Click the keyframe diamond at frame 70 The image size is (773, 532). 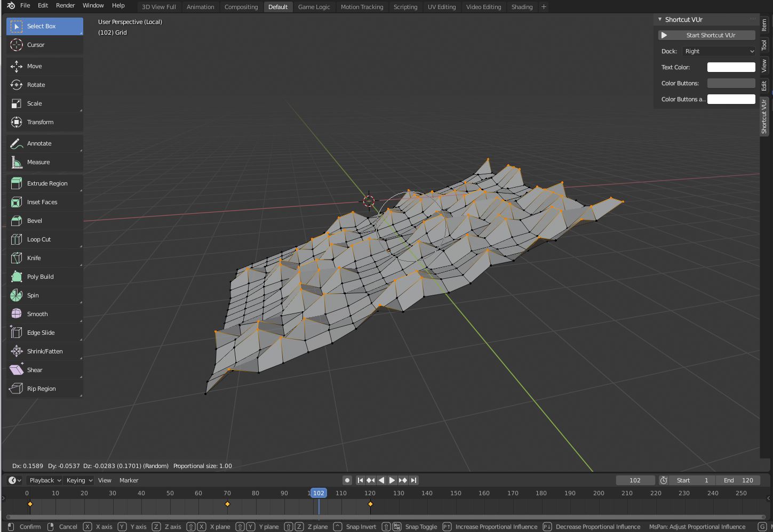coord(228,504)
